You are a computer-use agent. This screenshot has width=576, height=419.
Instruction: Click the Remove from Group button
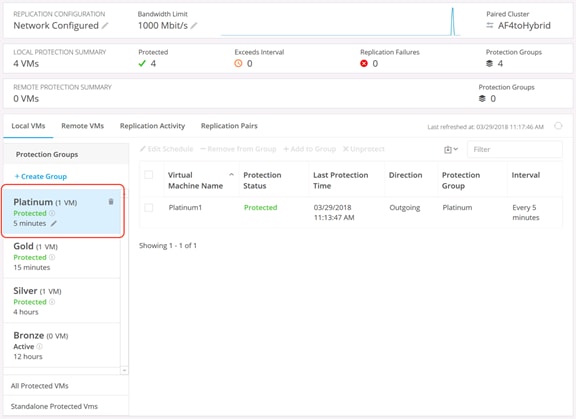pyautogui.click(x=238, y=149)
